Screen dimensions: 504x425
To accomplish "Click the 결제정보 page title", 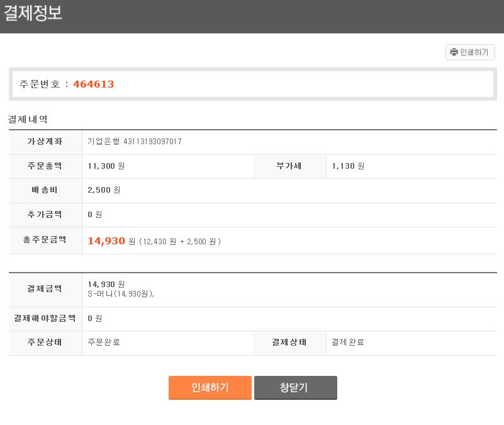I will tap(33, 13).
